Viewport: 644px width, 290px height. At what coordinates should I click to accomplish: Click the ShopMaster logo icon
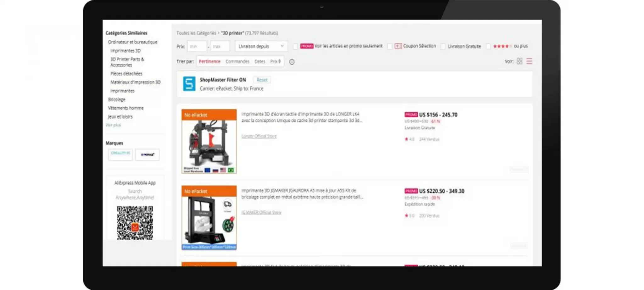(x=189, y=84)
